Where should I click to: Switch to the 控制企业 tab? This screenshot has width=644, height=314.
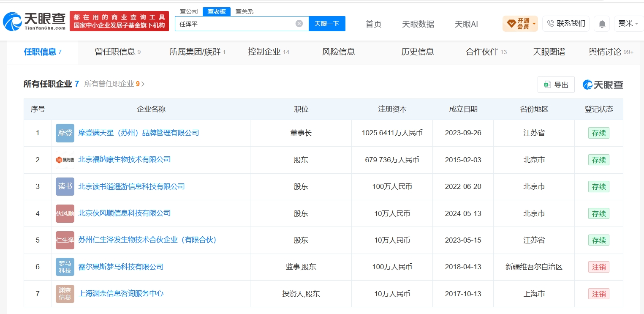(269, 52)
